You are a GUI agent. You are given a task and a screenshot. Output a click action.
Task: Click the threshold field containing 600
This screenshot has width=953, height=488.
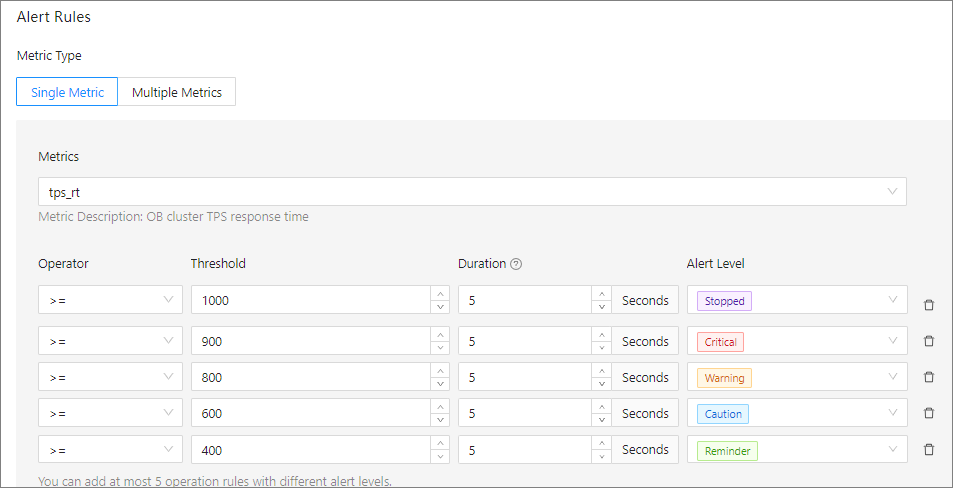(x=310, y=413)
